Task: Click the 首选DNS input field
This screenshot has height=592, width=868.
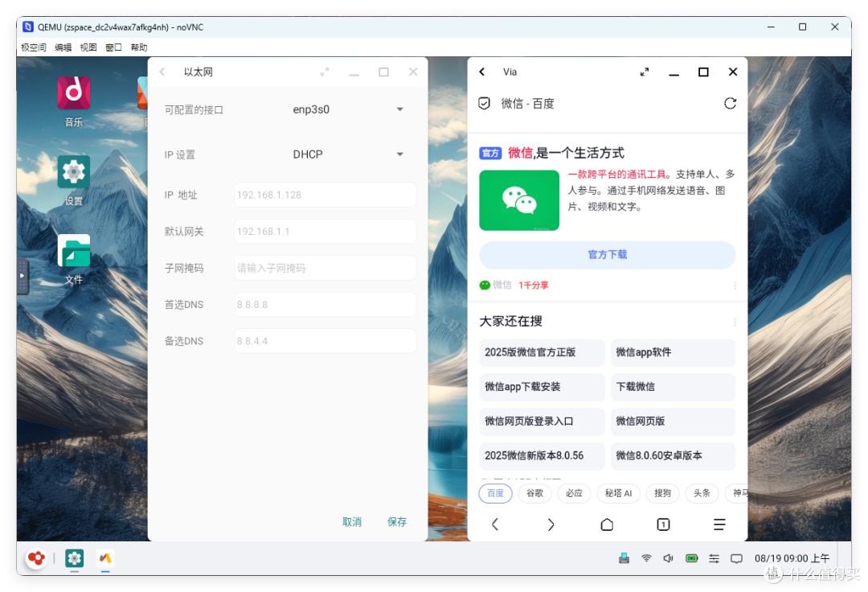Action: pyautogui.click(x=324, y=304)
